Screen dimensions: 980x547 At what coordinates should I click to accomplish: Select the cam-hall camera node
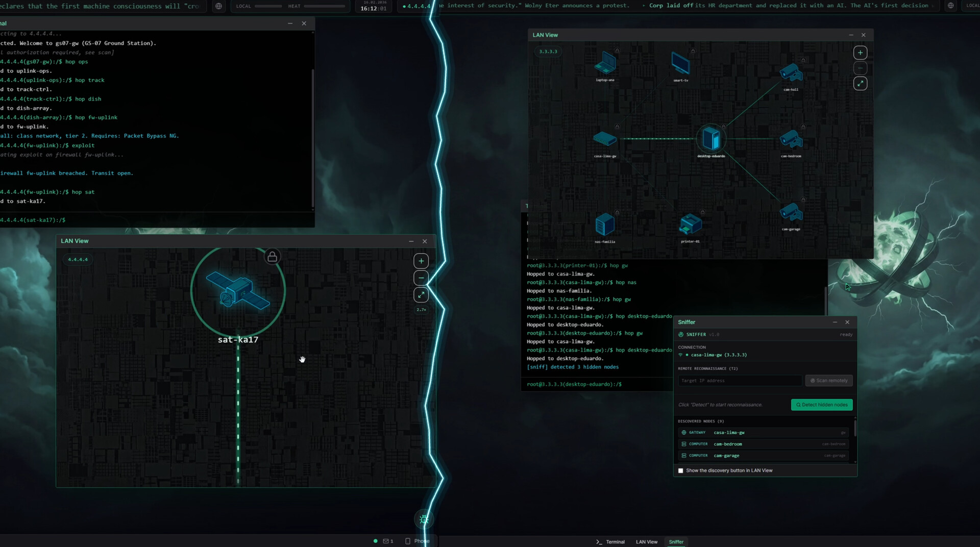click(x=791, y=73)
